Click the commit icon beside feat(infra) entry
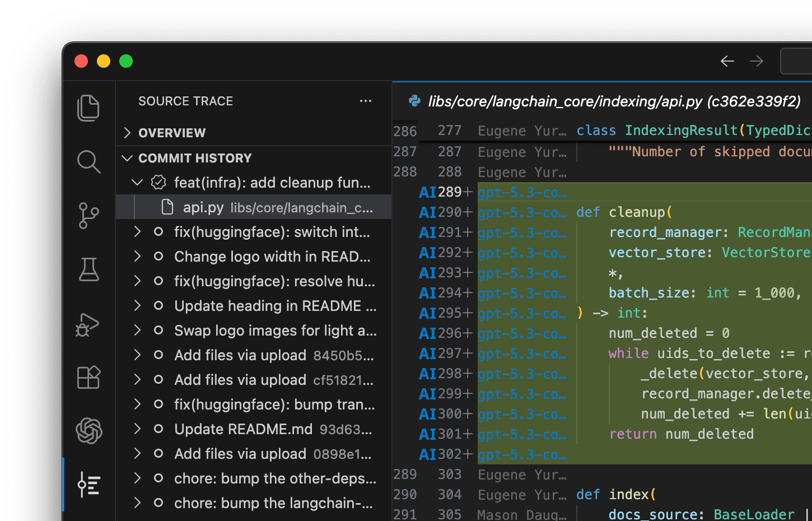This screenshot has width=812, height=521. coord(158,183)
